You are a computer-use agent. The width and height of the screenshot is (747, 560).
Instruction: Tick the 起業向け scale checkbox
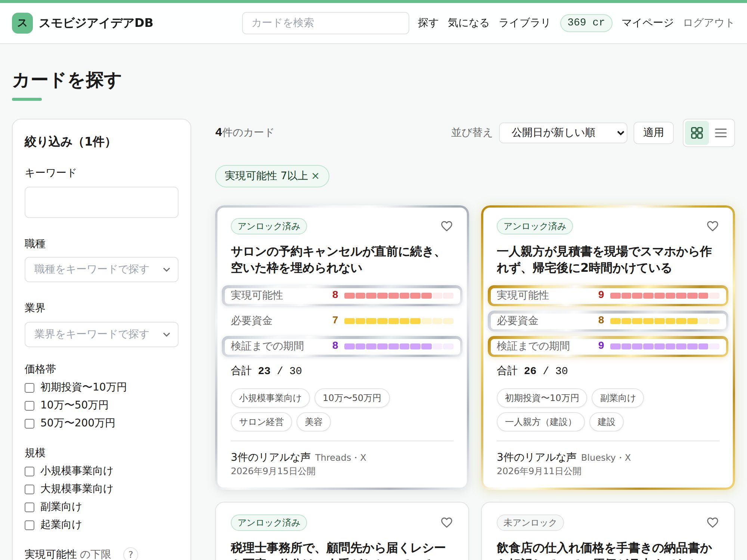tap(30, 525)
